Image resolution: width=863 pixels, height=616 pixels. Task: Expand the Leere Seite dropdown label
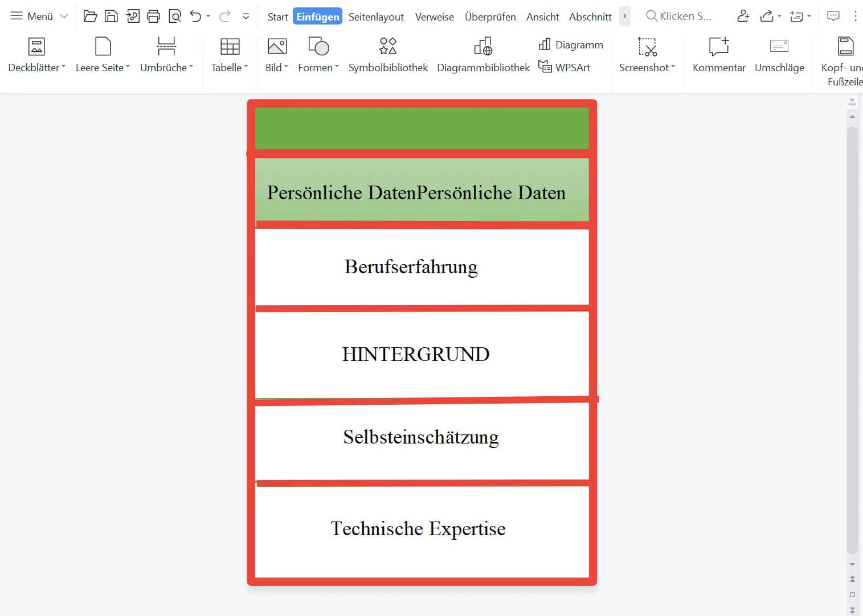click(x=103, y=67)
